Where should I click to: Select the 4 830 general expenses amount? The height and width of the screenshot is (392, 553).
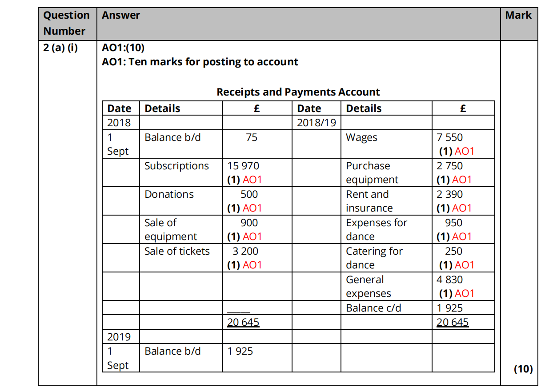[x=450, y=280]
